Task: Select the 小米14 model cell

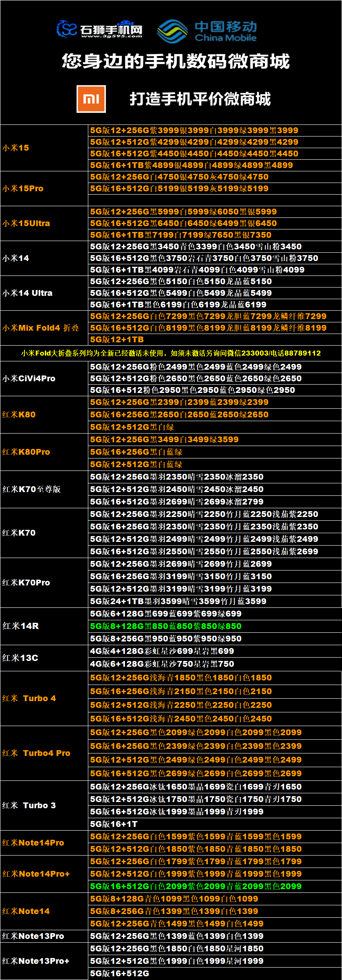Action: click(x=44, y=258)
